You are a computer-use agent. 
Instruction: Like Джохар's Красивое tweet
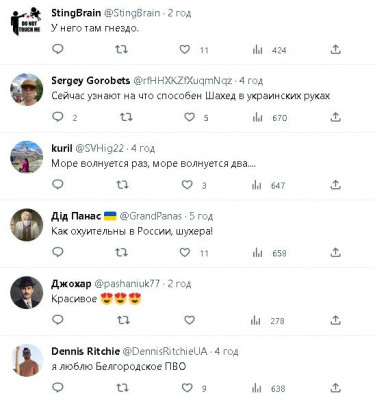tap(189, 320)
